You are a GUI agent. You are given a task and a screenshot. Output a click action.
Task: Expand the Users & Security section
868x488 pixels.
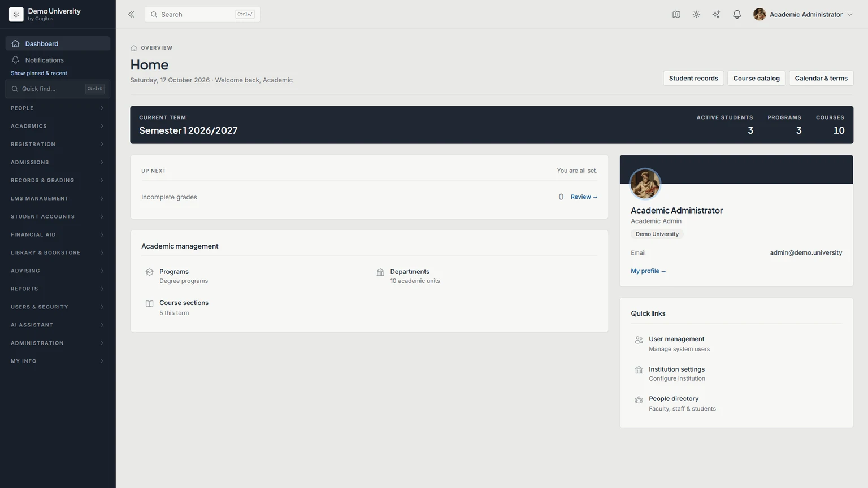point(58,307)
